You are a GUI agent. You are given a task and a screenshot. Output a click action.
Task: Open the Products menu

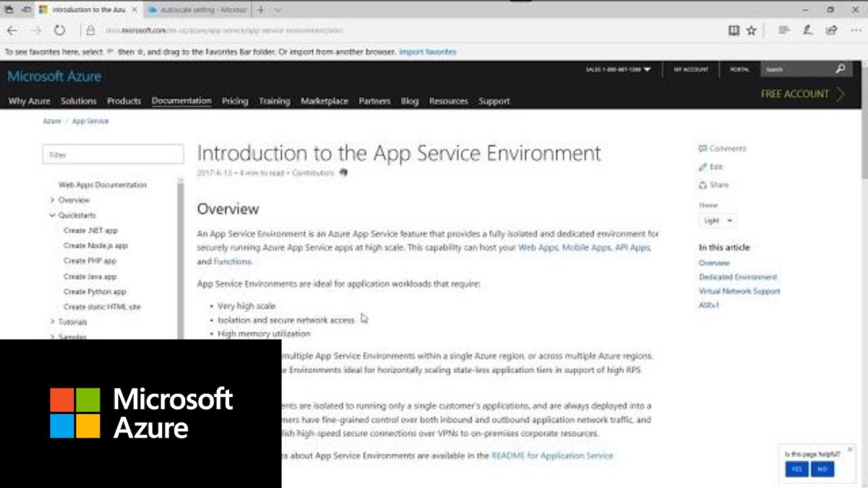click(x=124, y=101)
